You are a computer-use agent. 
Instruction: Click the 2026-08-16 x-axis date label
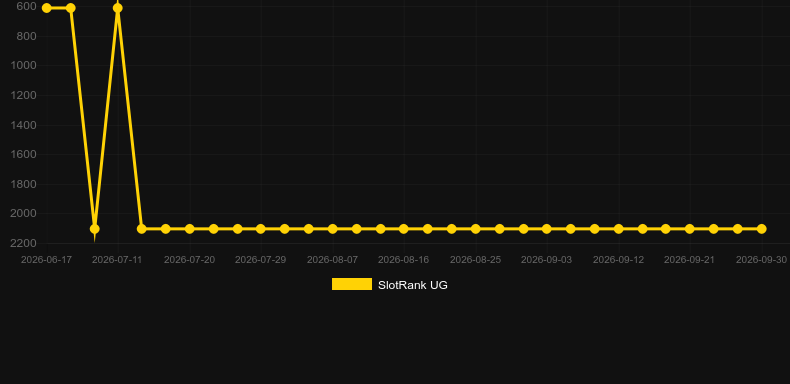(x=404, y=260)
